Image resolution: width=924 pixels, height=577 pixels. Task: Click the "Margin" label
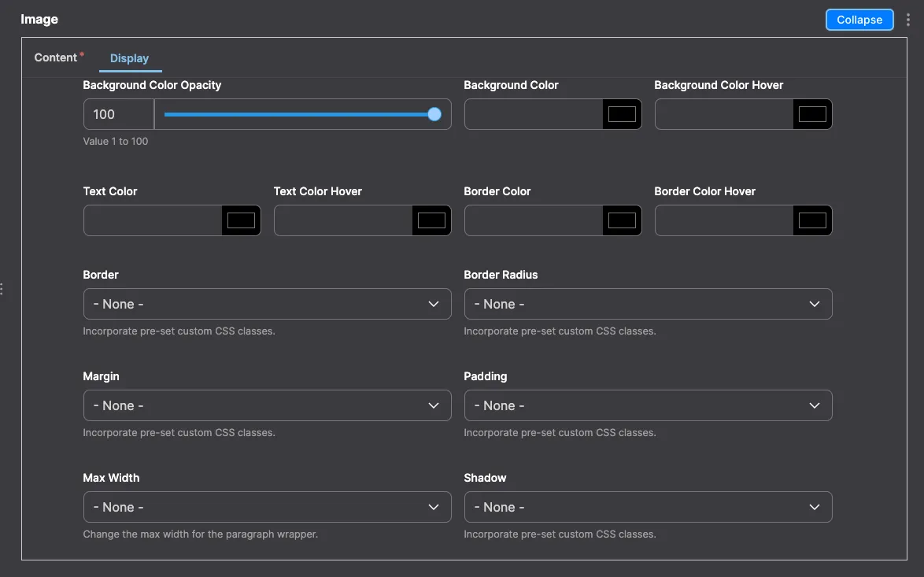coord(102,376)
